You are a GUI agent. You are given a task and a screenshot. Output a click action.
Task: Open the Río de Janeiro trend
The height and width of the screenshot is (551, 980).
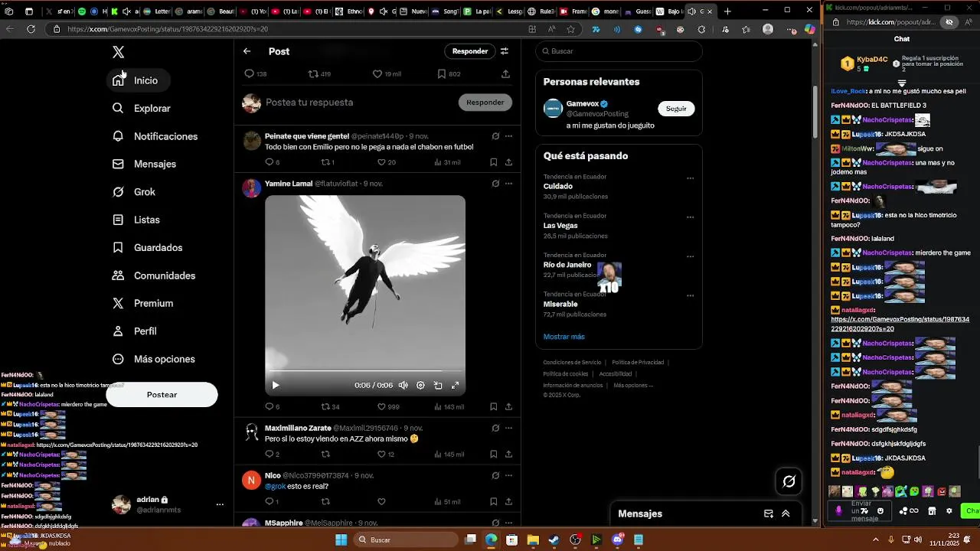point(567,265)
